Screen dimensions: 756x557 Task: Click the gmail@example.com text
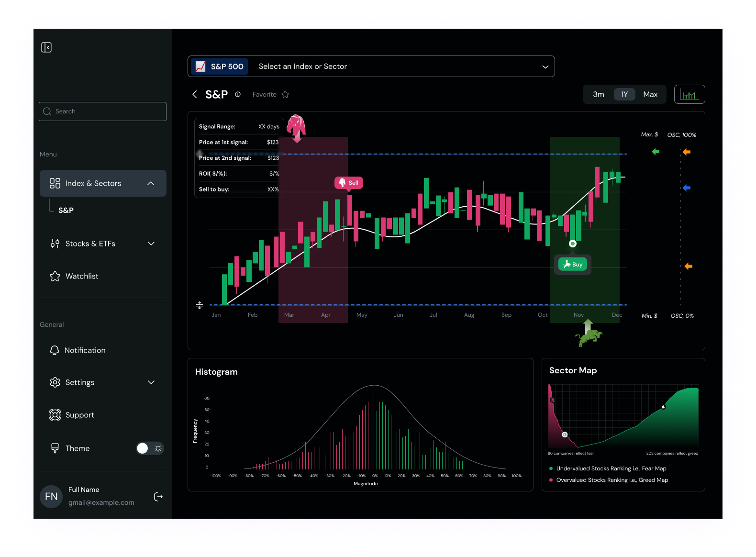coord(101,502)
